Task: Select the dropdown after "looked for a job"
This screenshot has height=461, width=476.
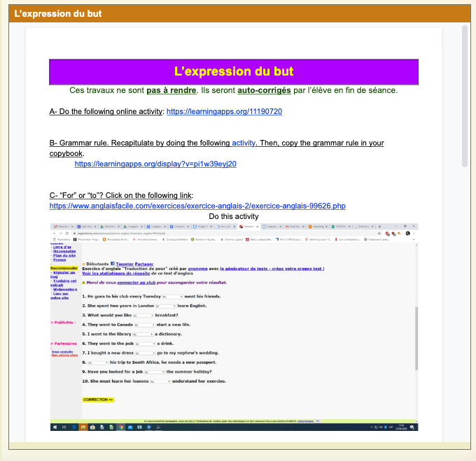Action: pos(154,372)
